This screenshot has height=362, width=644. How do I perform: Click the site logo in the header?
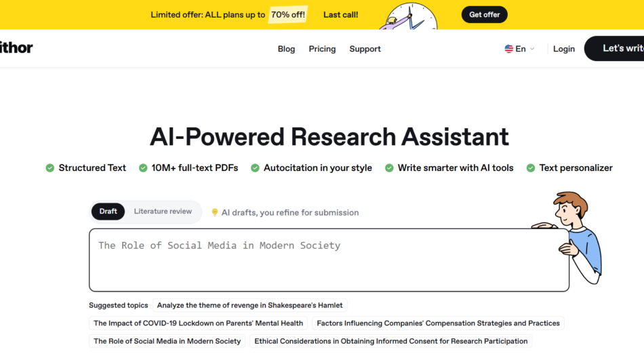(x=15, y=48)
